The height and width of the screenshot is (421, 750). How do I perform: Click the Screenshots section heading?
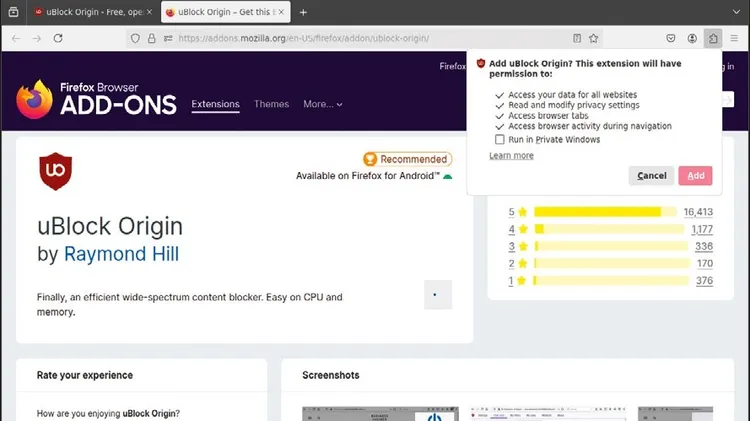click(x=331, y=375)
